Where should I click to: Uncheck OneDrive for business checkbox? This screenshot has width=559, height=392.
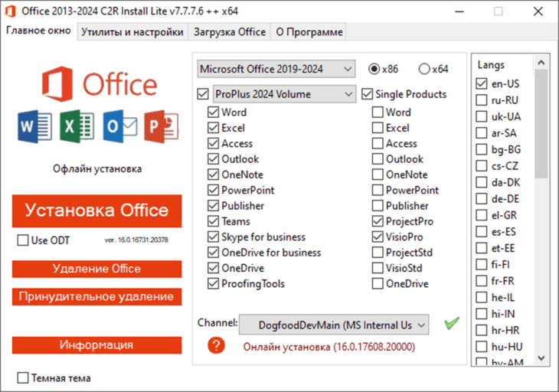point(213,253)
